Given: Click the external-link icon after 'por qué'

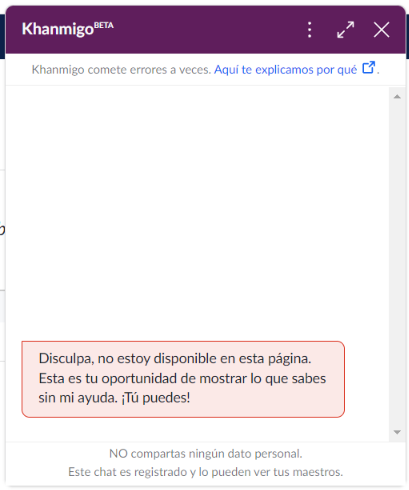Looking at the screenshot, I should click(x=369, y=68).
